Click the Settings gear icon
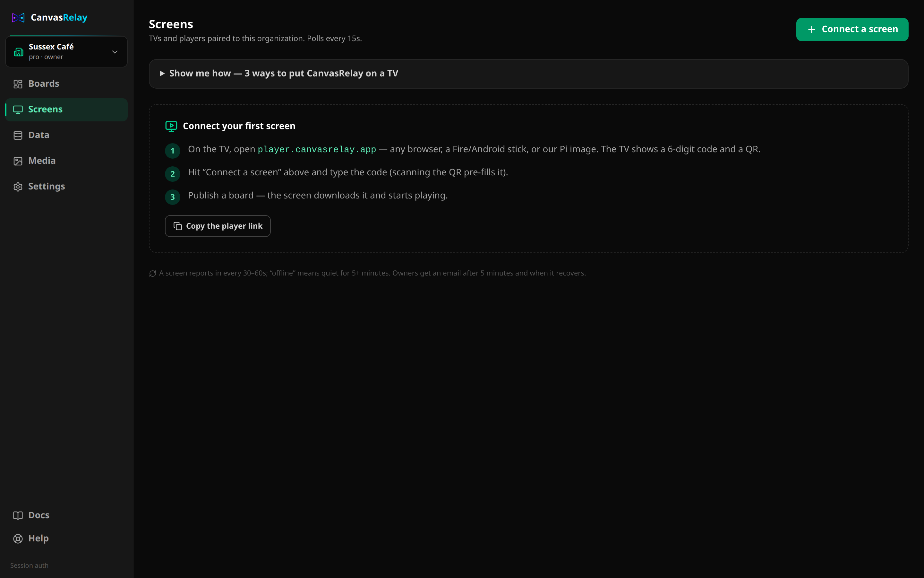924x578 pixels. (x=18, y=187)
